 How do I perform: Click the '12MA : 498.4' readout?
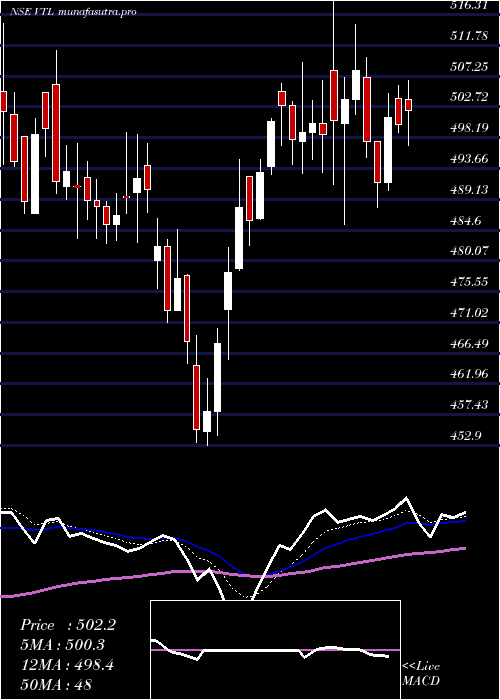[67, 666]
